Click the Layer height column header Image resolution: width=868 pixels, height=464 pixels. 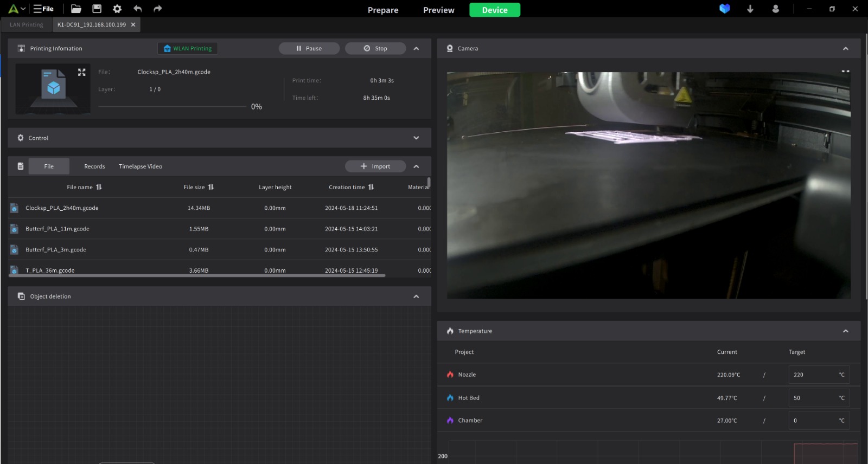[x=275, y=187]
